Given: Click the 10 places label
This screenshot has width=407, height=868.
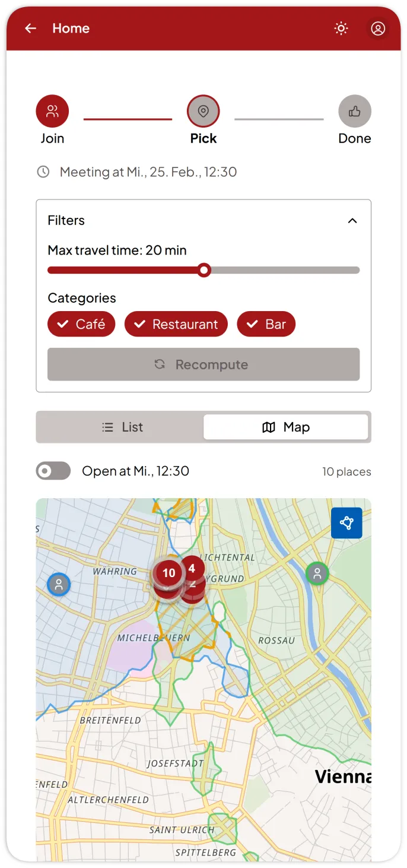Looking at the screenshot, I should [x=346, y=471].
